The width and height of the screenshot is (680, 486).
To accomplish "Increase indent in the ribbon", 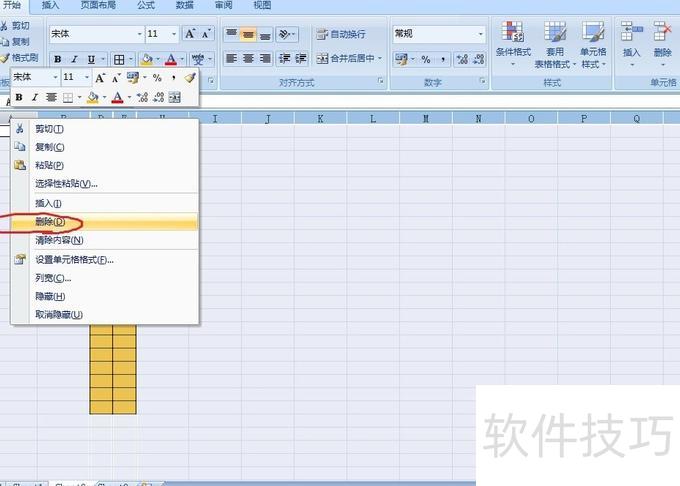I will 301,58.
